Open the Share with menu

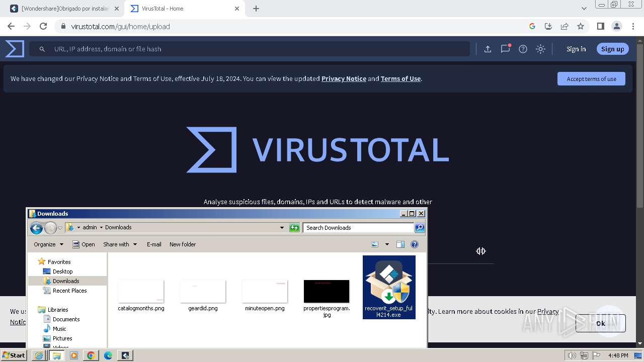point(120,244)
